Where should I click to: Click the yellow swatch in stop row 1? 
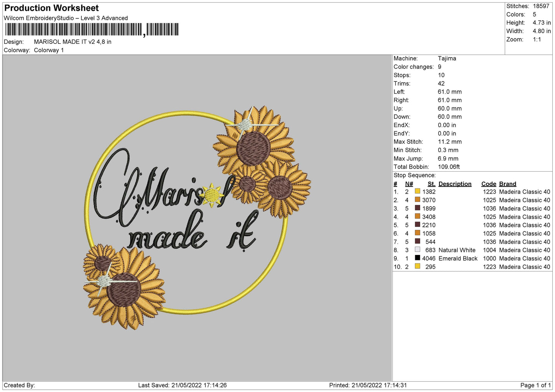(417, 191)
